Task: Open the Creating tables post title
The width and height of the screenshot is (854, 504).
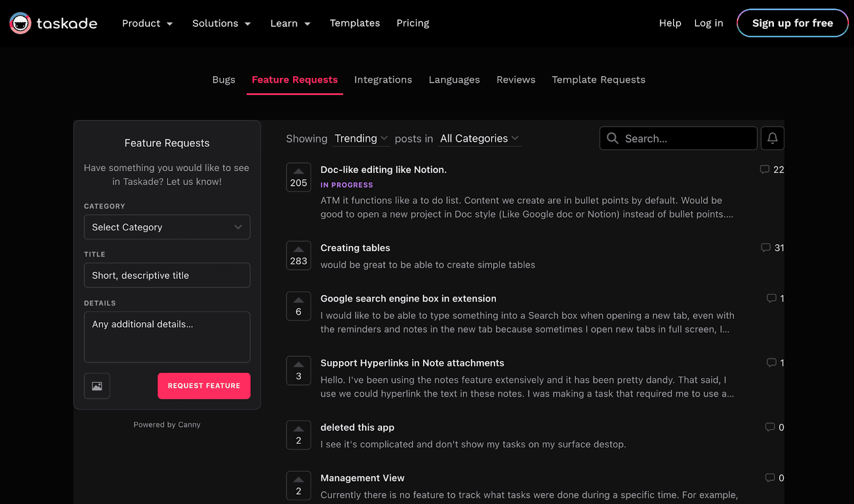Action: pos(355,248)
